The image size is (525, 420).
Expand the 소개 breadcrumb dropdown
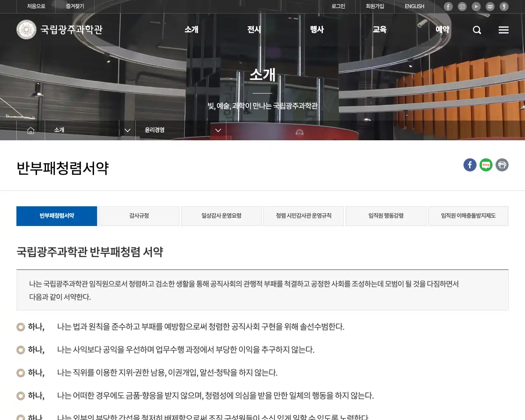click(x=127, y=130)
